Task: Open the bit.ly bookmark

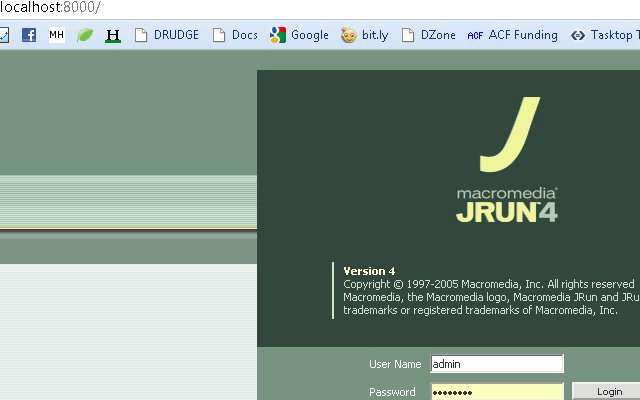Action: click(x=364, y=35)
